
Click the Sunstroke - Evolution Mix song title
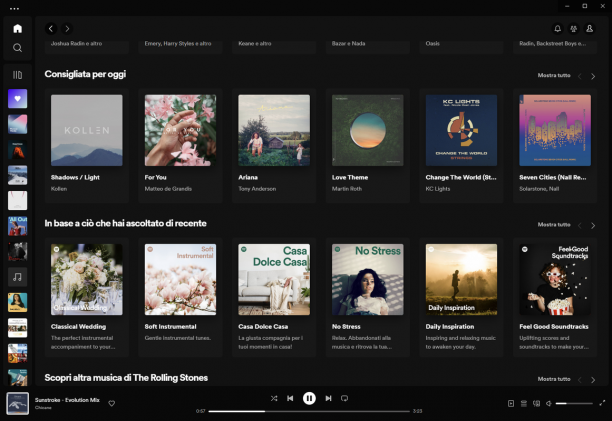point(67,400)
